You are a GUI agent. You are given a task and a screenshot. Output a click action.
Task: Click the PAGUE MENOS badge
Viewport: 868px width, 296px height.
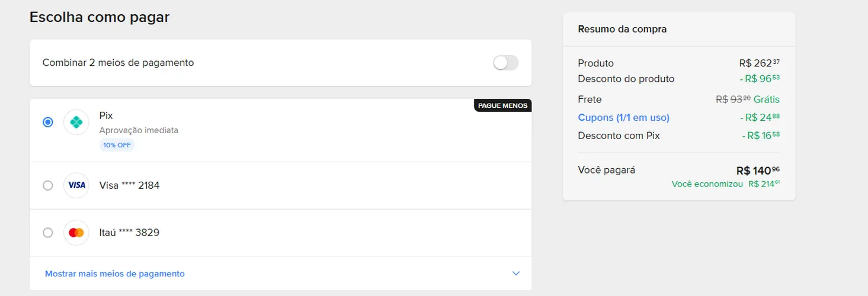coord(503,105)
